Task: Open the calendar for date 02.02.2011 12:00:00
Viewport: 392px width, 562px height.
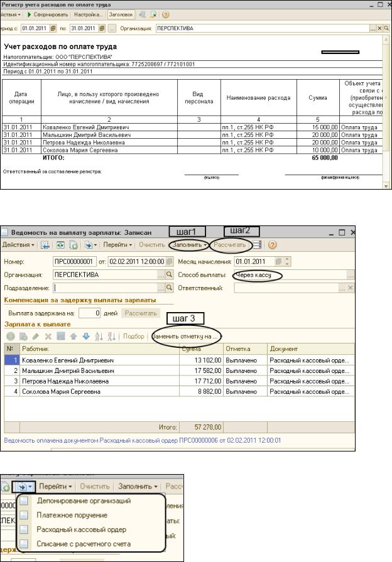Action: click(169, 262)
